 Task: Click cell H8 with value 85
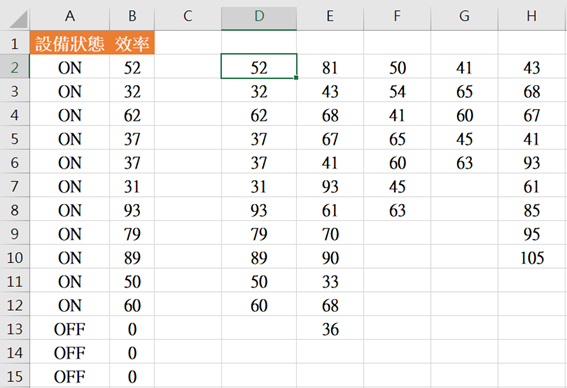(532, 210)
